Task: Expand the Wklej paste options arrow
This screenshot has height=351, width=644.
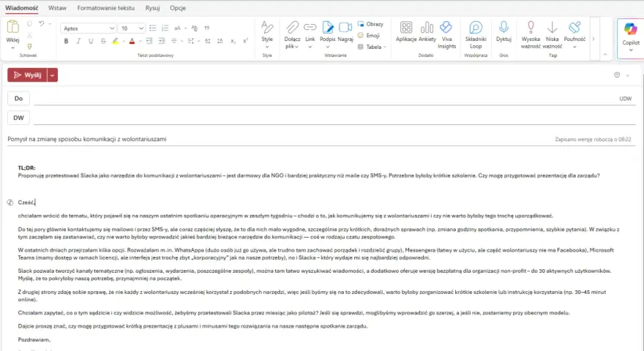Action: tap(12, 48)
